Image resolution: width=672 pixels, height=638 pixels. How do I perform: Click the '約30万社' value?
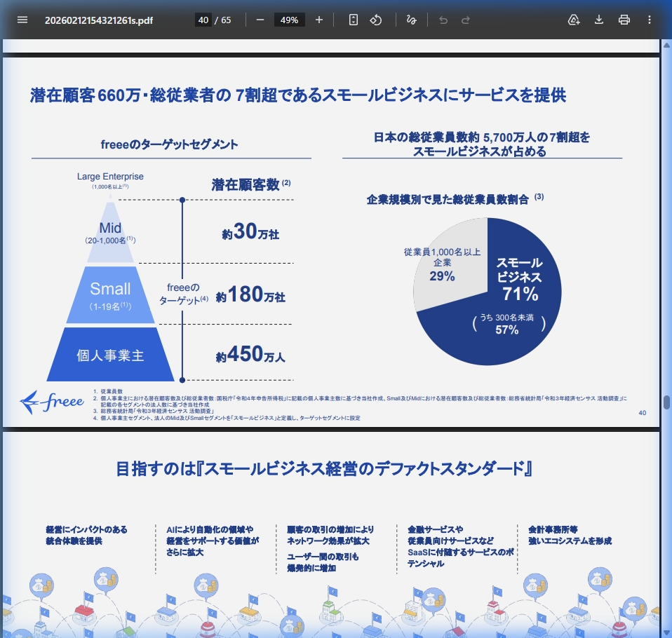point(250,232)
